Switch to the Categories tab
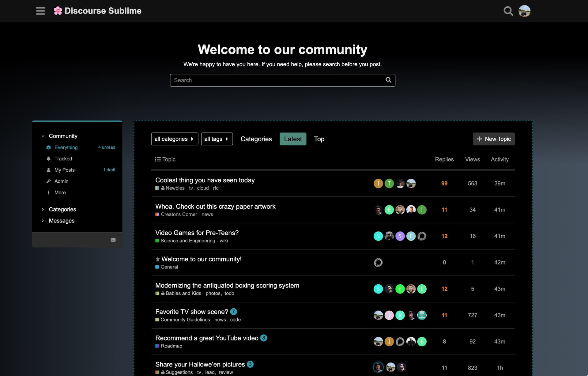This screenshot has height=376, width=588. click(x=256, y=139)
